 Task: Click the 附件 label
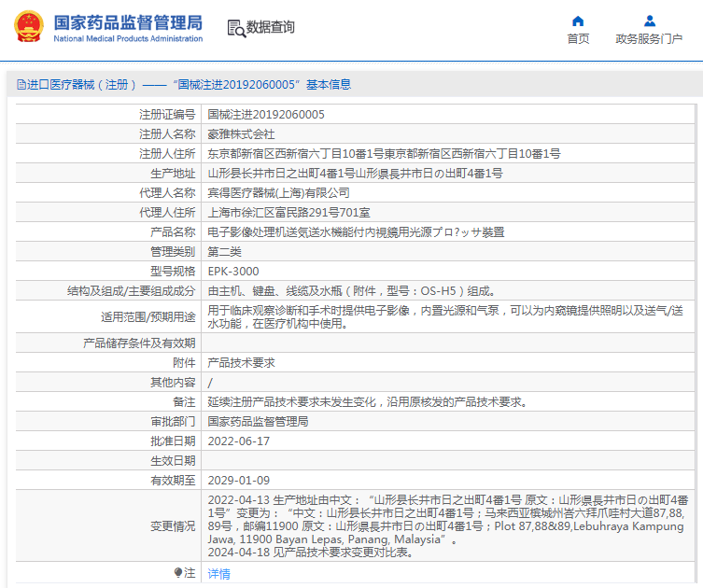coord(184,363)
